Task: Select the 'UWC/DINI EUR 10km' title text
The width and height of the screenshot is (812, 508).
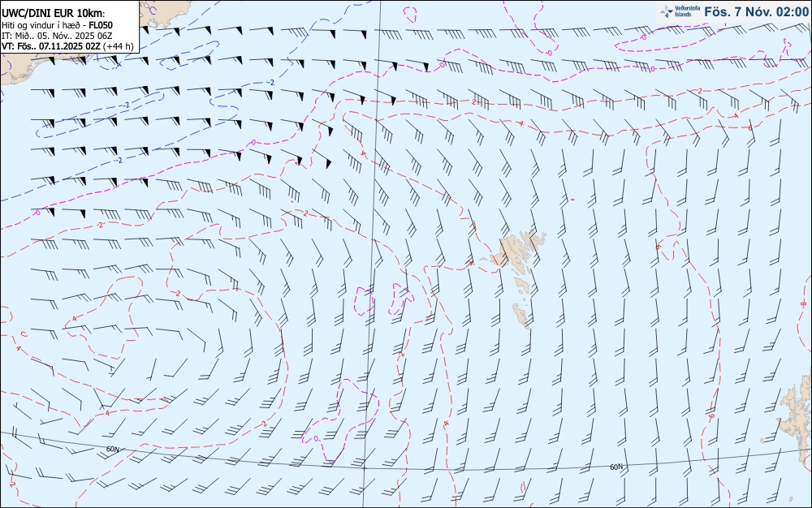Action: pos(54,14)
